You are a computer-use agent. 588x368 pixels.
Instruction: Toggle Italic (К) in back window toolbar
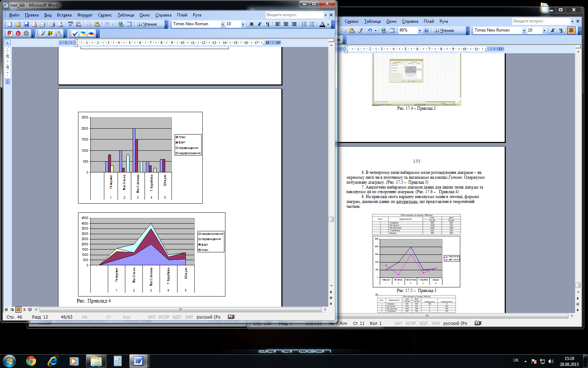tap(553, 30)
